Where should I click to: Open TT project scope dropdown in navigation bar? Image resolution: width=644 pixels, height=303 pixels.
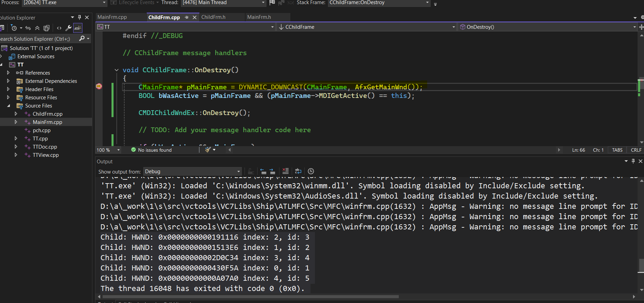(x=186, y=27)
